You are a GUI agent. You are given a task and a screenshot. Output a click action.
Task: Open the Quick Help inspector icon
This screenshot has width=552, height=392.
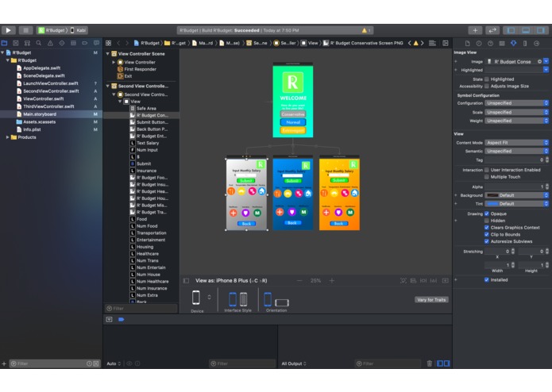(490, 43)
